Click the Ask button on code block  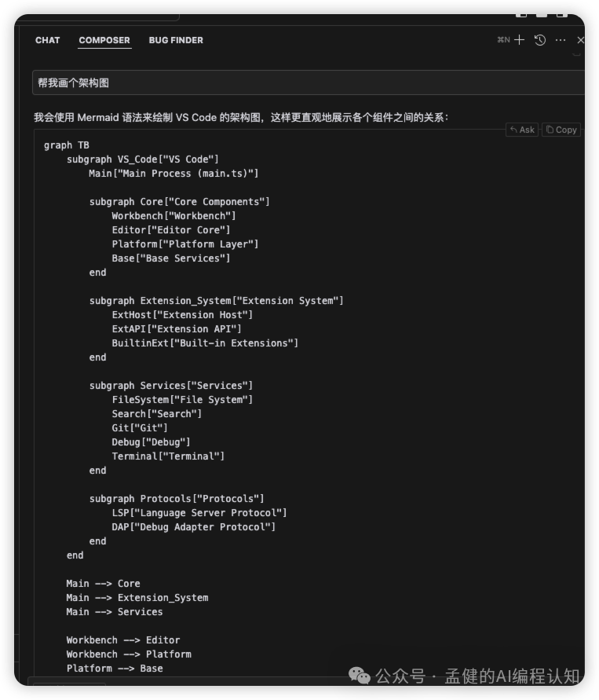(x=522, y=130)
